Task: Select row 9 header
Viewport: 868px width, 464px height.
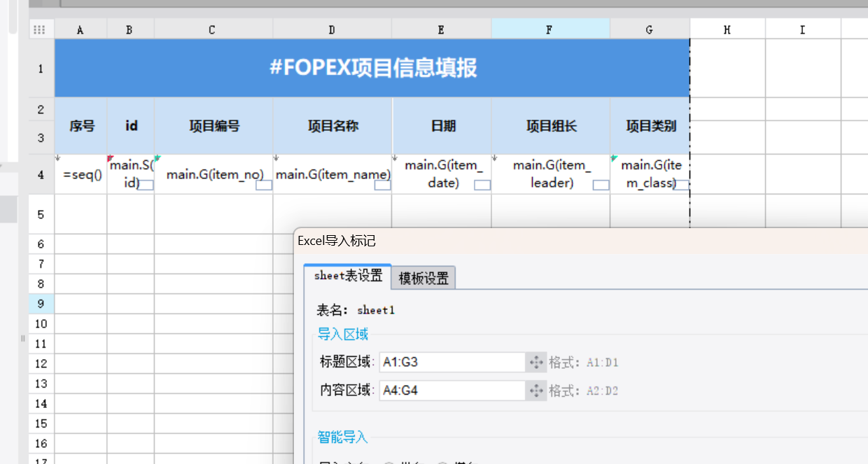Action: coord(41,304)
